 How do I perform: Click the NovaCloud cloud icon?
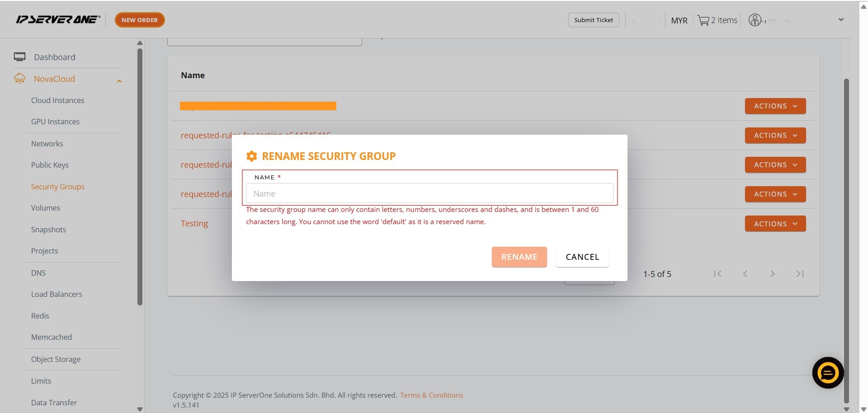pos(19,79)
